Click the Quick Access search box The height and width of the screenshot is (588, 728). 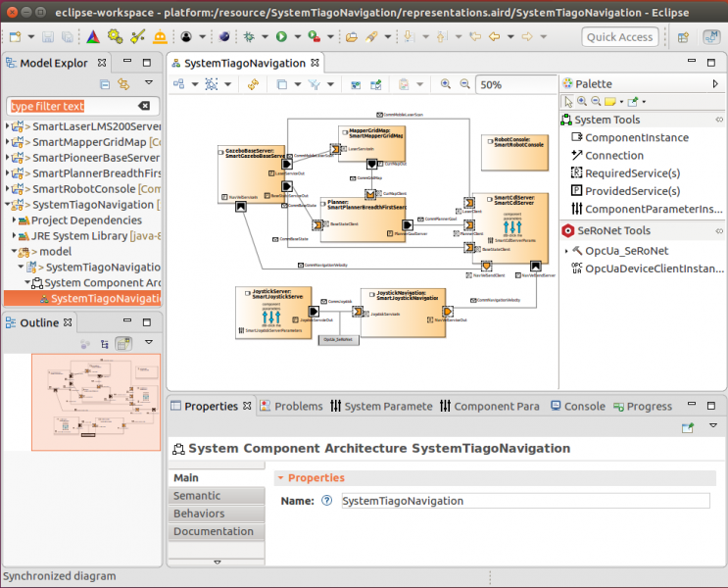[x=620, y=37]
